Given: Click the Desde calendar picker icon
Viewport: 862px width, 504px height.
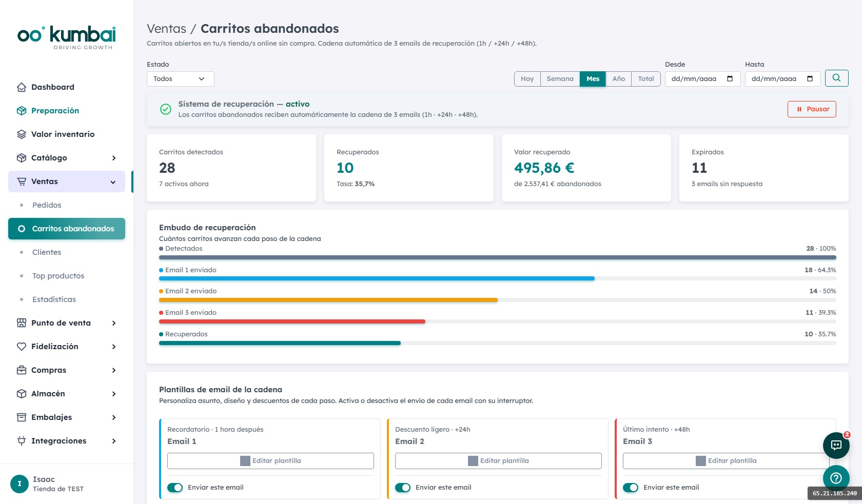Looking at the screenshot, I should click(730, 79).
